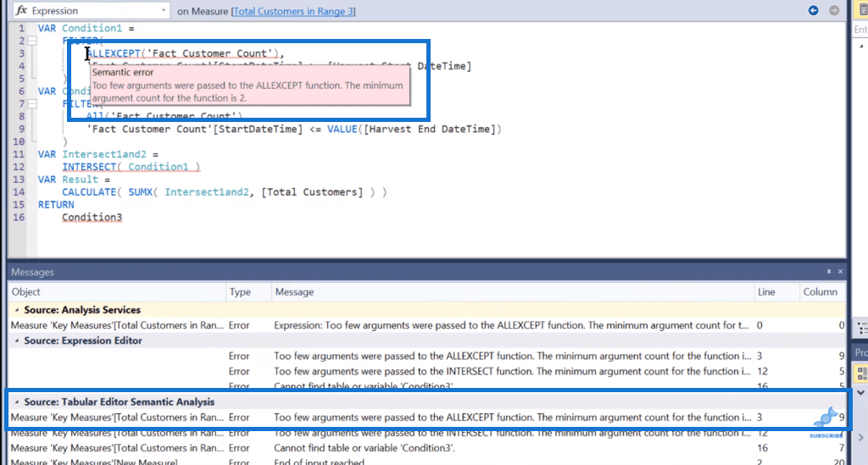Click the right chevron at the right panel edge

(861, 437)
